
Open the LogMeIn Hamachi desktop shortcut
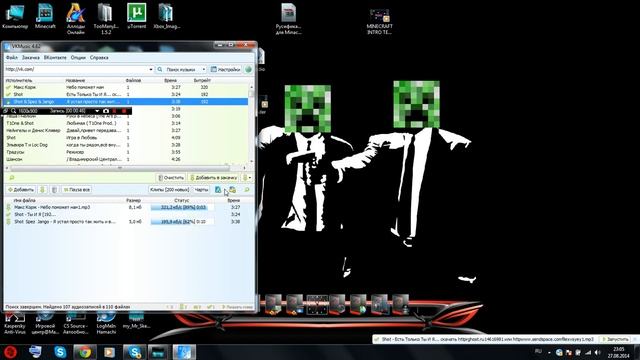(106, 323)
